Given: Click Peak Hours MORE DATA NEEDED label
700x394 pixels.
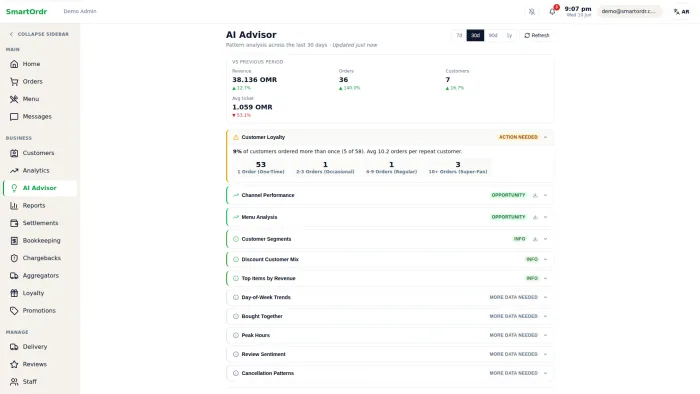Looking at the screenshot, I should [513, 335].
